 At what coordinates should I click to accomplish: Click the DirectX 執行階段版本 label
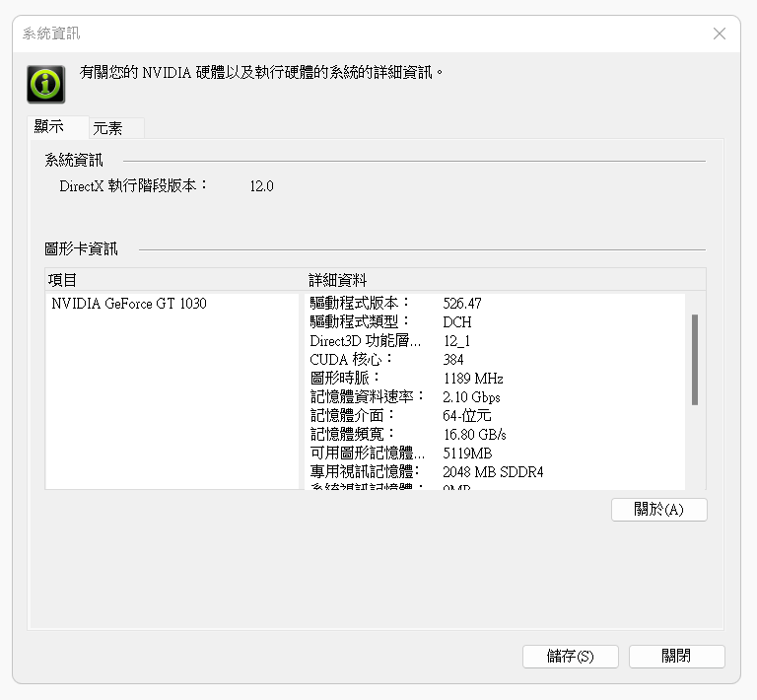pyautogui.click(x=133, y=186)
